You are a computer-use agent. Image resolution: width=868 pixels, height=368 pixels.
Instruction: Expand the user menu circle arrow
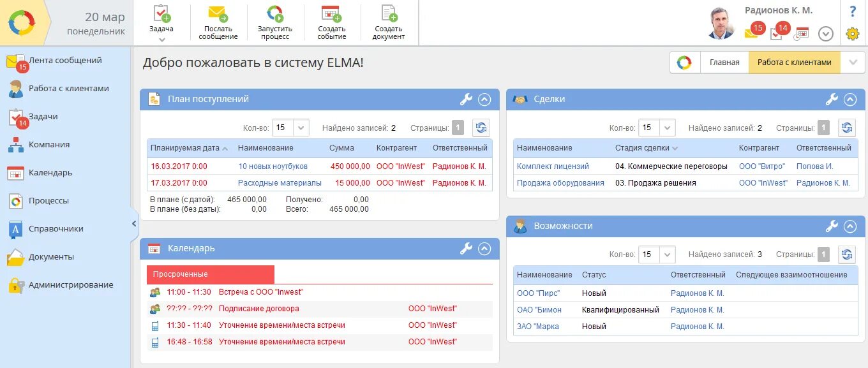click(x=826, y=34)
